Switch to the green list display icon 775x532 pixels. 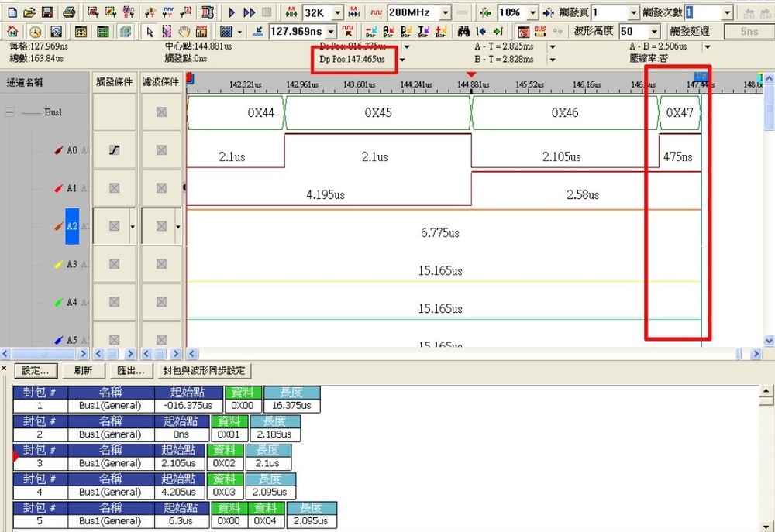[x=103, y=32]
